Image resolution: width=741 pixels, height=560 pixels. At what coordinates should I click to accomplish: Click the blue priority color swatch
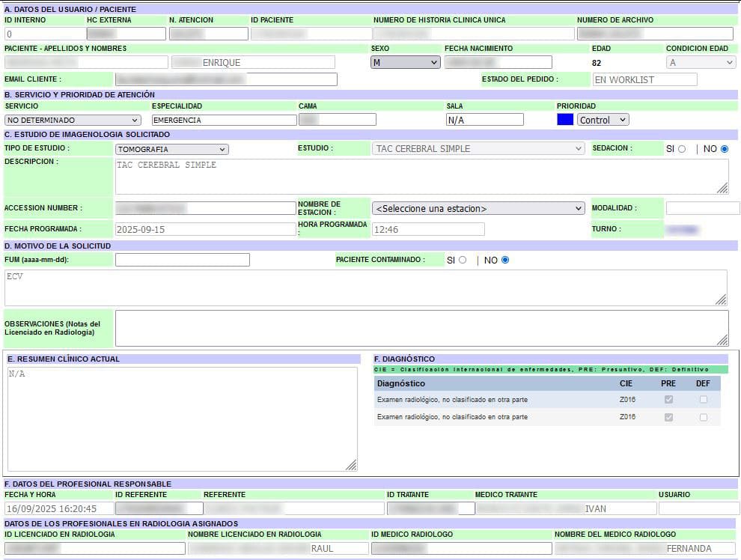pyautogui.click(x=565, y=120)
